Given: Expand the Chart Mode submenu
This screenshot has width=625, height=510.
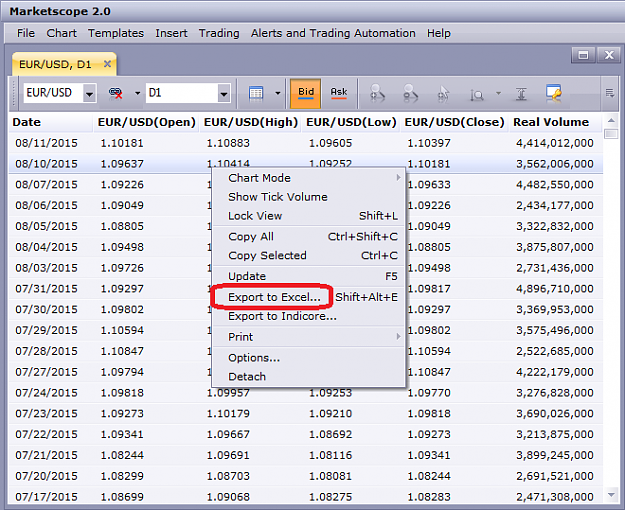Looking at the screenshot, I should click(x=398, y=178).
